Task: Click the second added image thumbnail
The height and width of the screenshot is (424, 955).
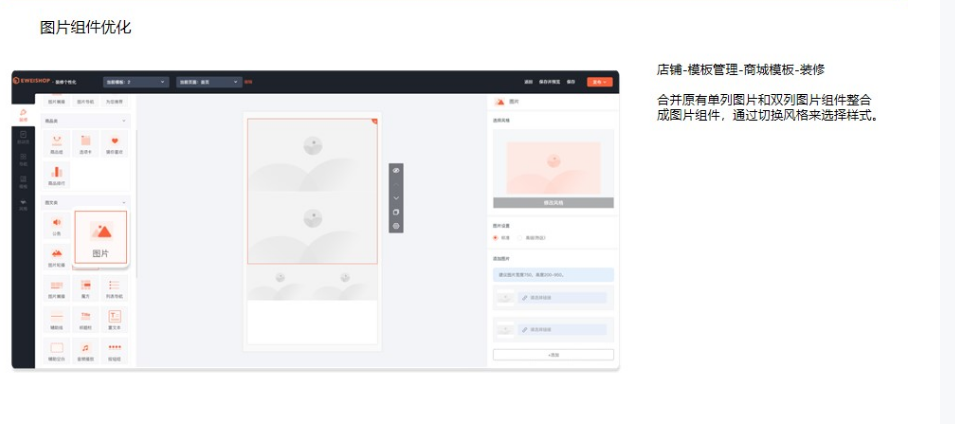Action: point(505,329)
